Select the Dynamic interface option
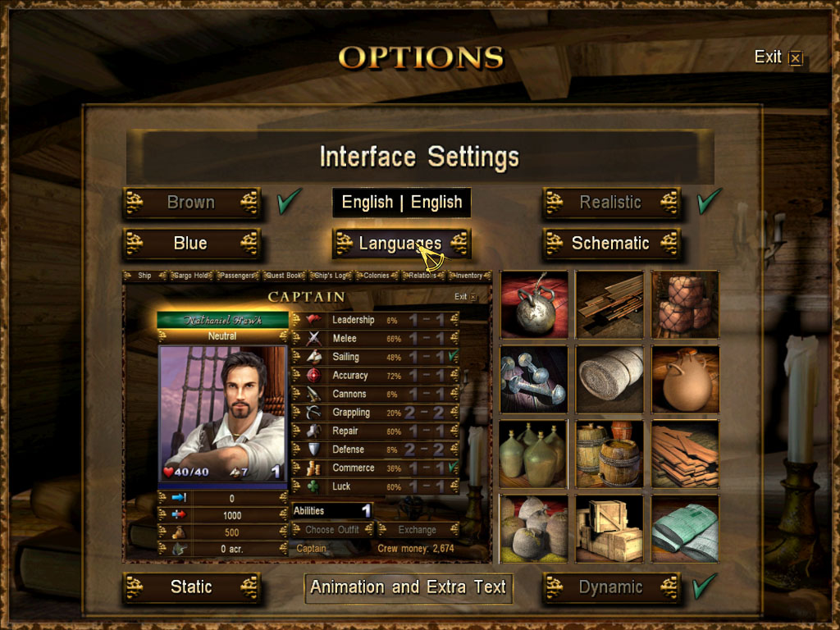Image resolution: width=840 pixels, height=630 pixels. click(x=611, y=587)
